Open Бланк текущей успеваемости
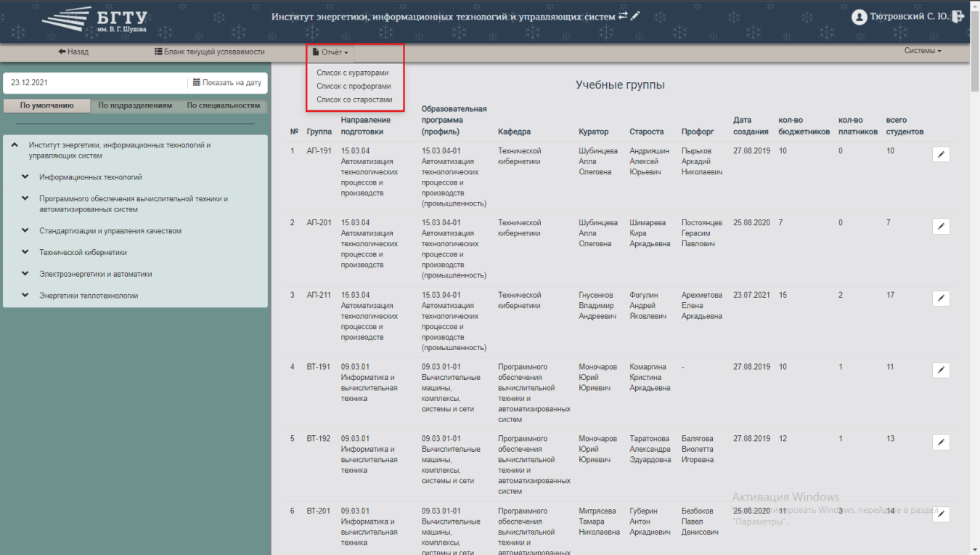 point(210,52)
